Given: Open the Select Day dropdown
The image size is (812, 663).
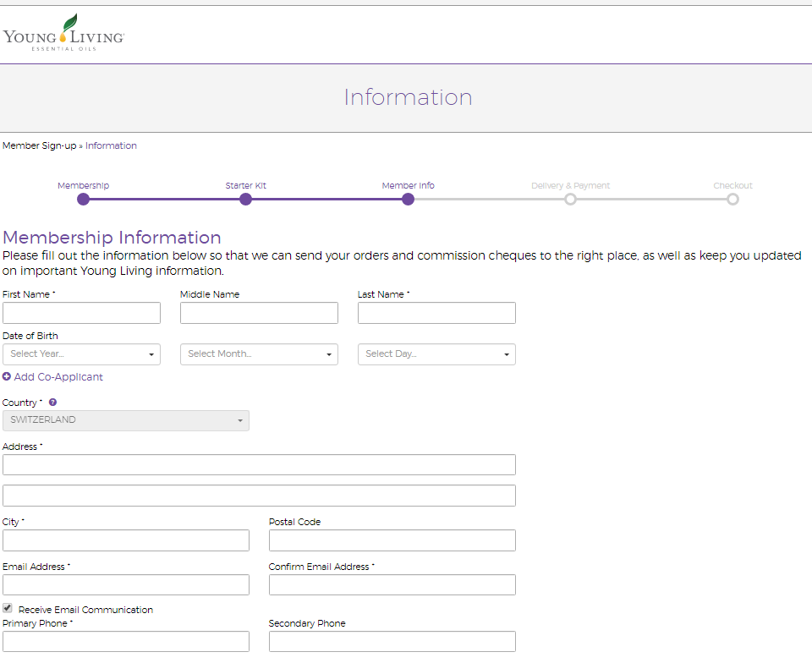Looking at the screenshot, I should click(x=436, y=354).
